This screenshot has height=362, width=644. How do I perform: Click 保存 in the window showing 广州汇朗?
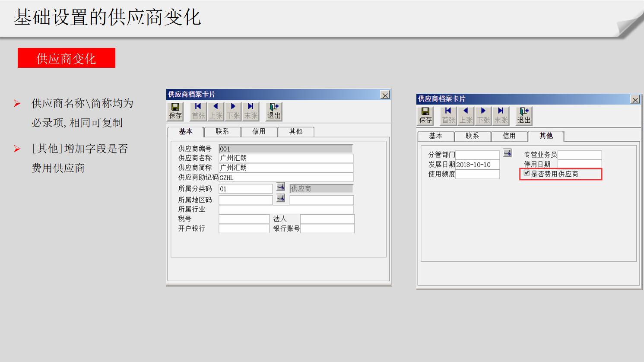175,111
